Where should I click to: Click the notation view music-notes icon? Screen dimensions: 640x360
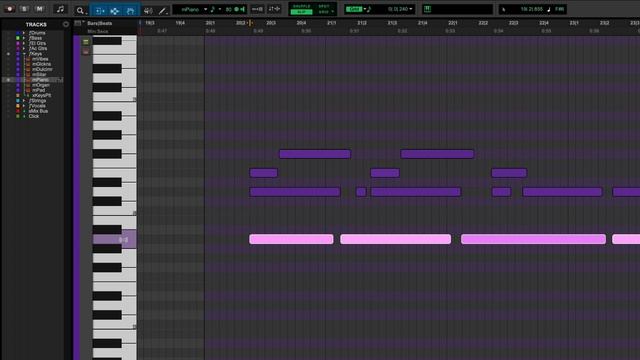tap(60, 9)
